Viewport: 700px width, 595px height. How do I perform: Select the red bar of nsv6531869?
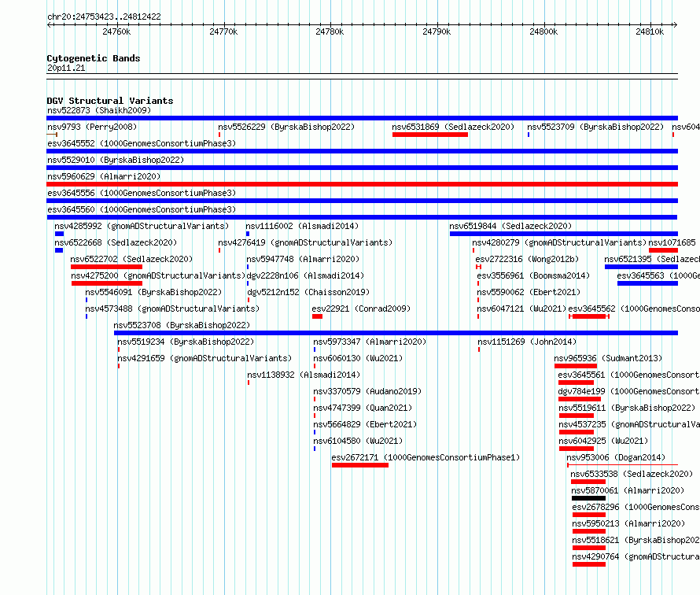click(x=430, y=135)
